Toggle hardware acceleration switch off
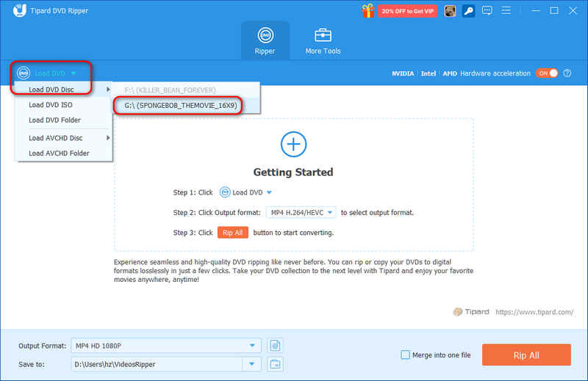This screenshot has height=381, width=588. (x=547, y=73)
